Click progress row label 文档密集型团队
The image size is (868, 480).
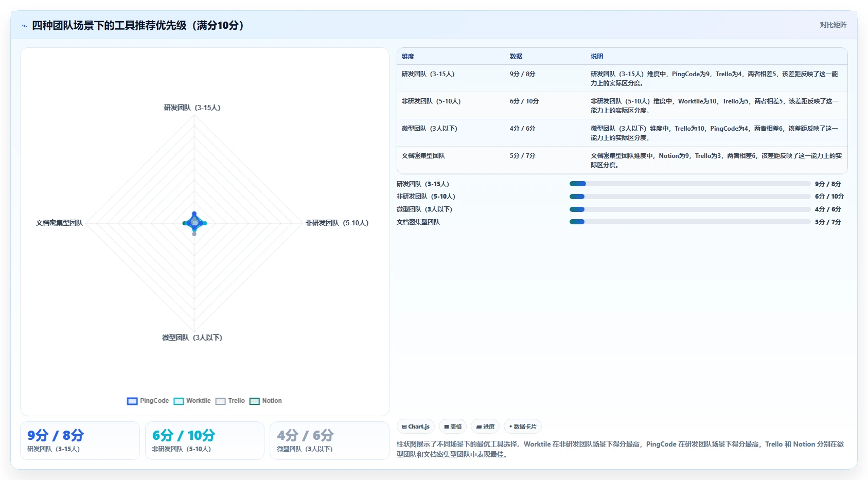point(418,222)
